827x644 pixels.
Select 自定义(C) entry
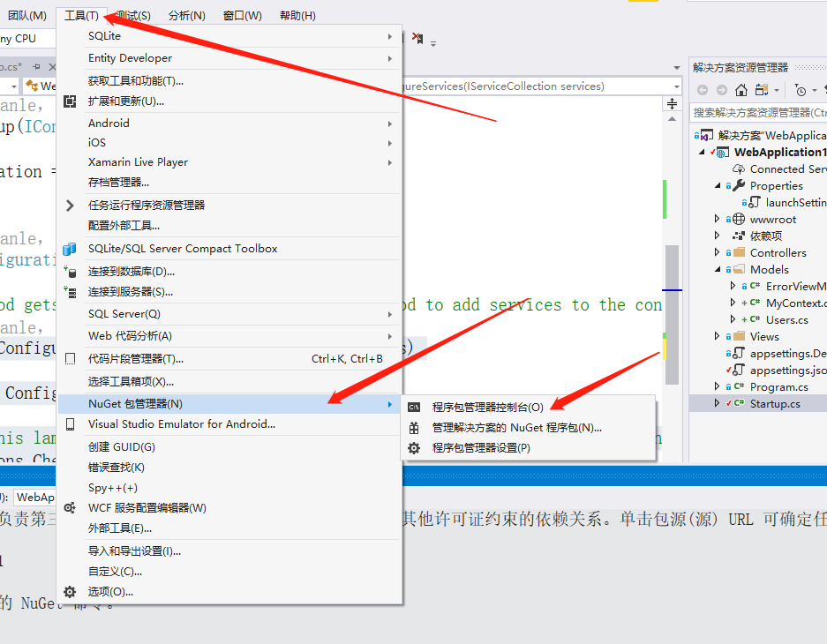point(229,572)
